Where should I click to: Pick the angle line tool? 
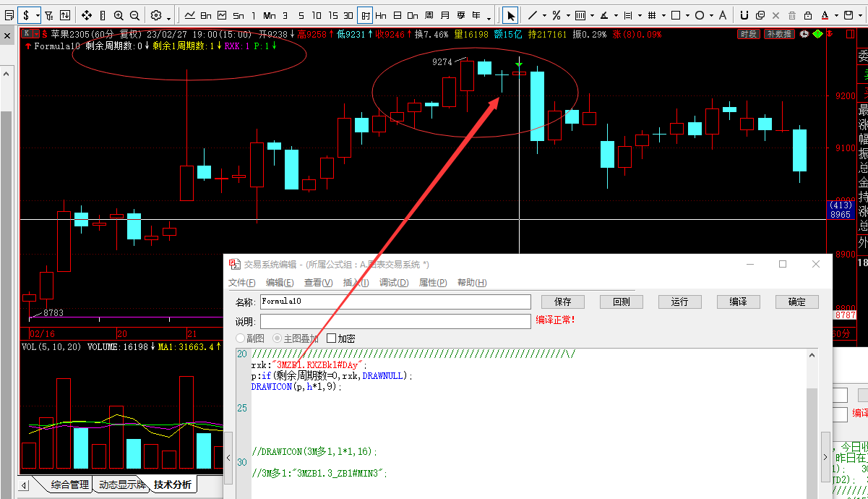pos(603,15)
